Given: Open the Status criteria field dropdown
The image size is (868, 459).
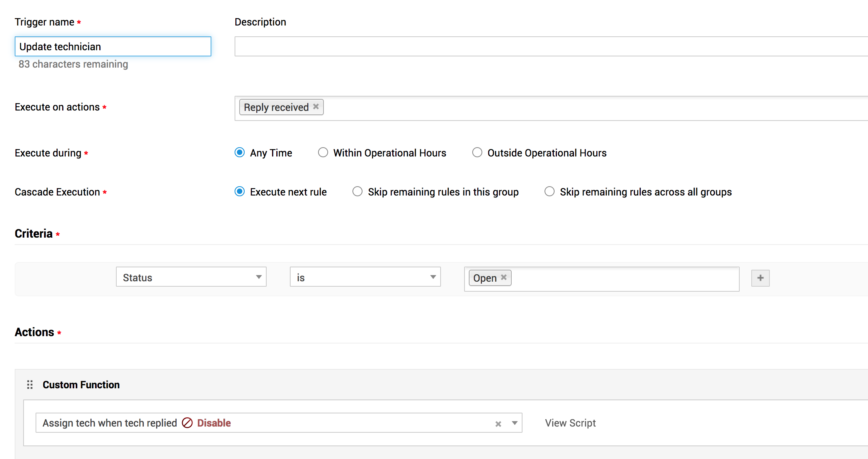Looking at the screenshot, I should (191, 277).
